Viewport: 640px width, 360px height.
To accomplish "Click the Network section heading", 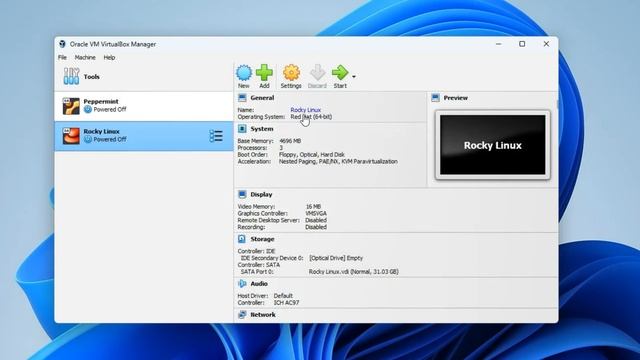I will (263, 315).
